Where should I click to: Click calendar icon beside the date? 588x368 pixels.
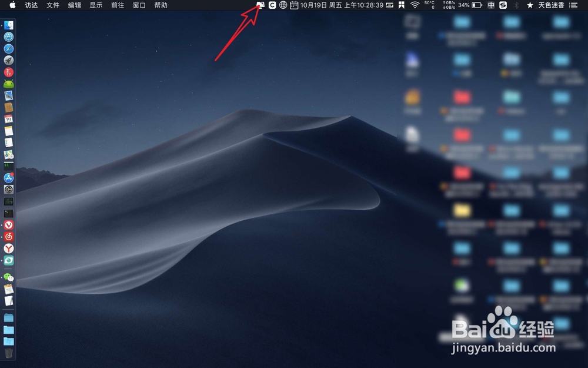coord(294,5)
